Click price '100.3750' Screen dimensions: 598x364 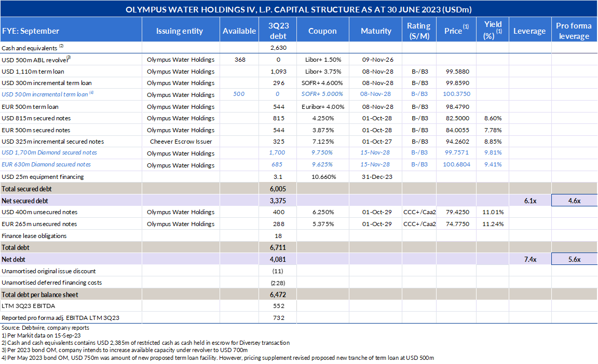click(456, 94)
